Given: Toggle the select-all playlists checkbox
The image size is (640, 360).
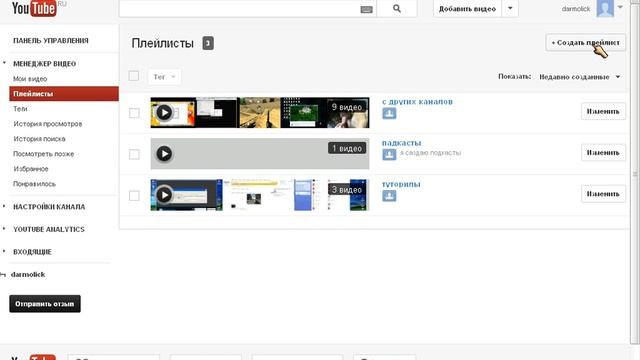Looking at the screenshot, I should (x=133, y=76).
